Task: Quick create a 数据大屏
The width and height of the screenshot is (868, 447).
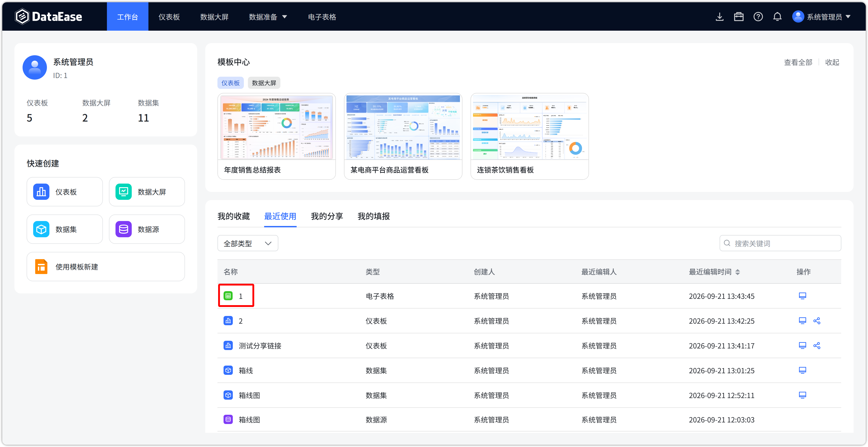Action: tap(147, 192)
